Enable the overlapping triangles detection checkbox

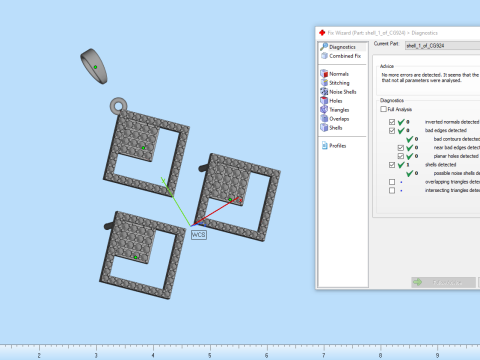coord(392,182)
